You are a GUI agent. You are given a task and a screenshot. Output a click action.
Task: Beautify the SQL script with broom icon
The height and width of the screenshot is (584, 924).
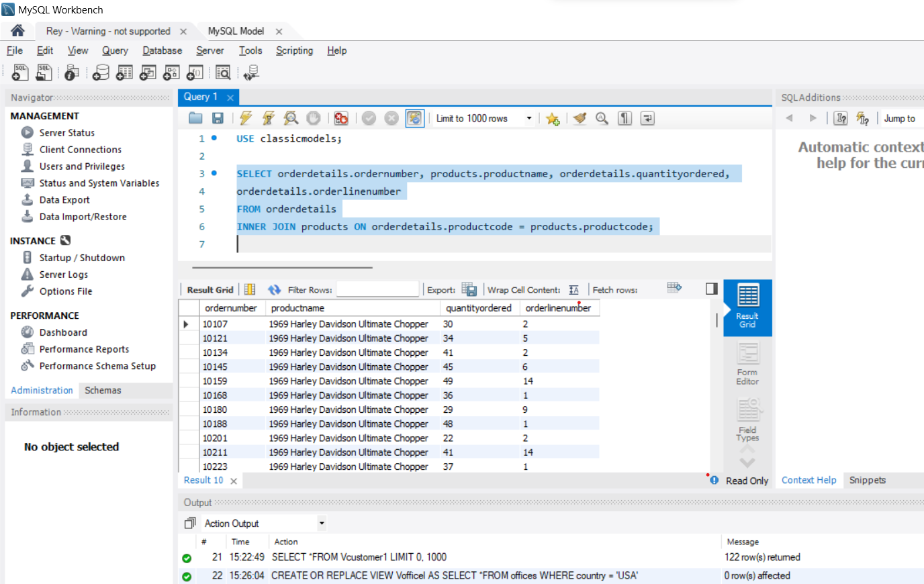pyautogui.click(x=580, y=118)
